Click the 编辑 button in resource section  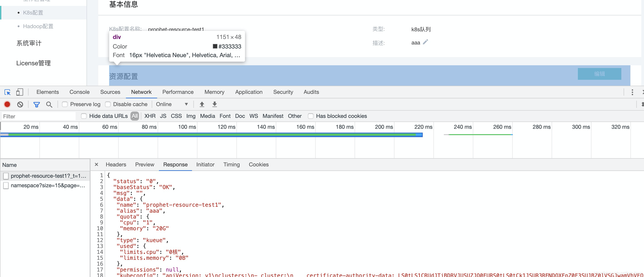pyautogui.click(x=599, y=74)
